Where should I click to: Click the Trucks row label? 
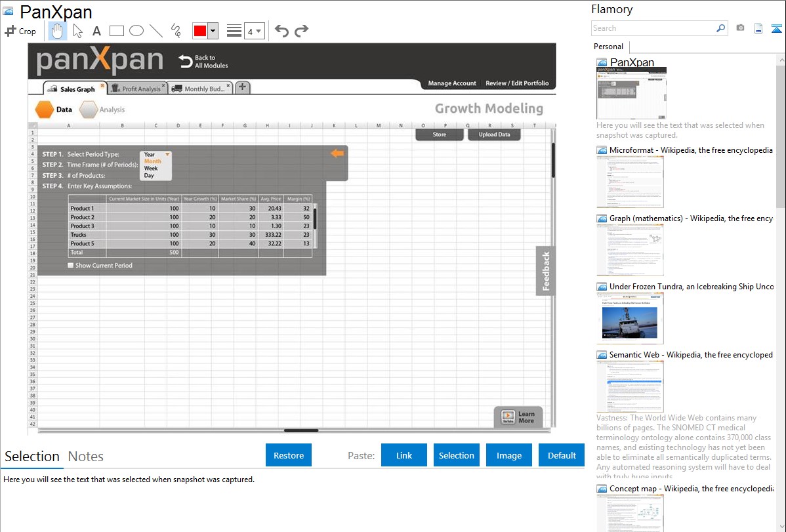pos(78,235)
